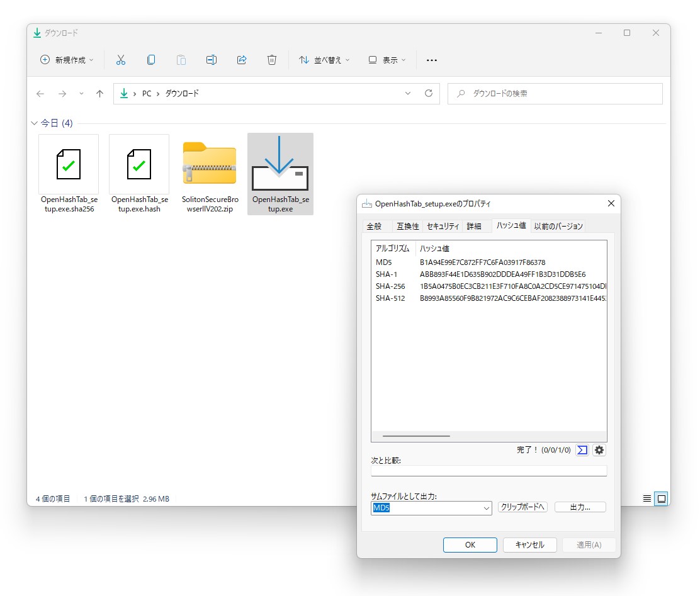
Task: Open the see-more toolbar options icon
Action: [431, 59]
